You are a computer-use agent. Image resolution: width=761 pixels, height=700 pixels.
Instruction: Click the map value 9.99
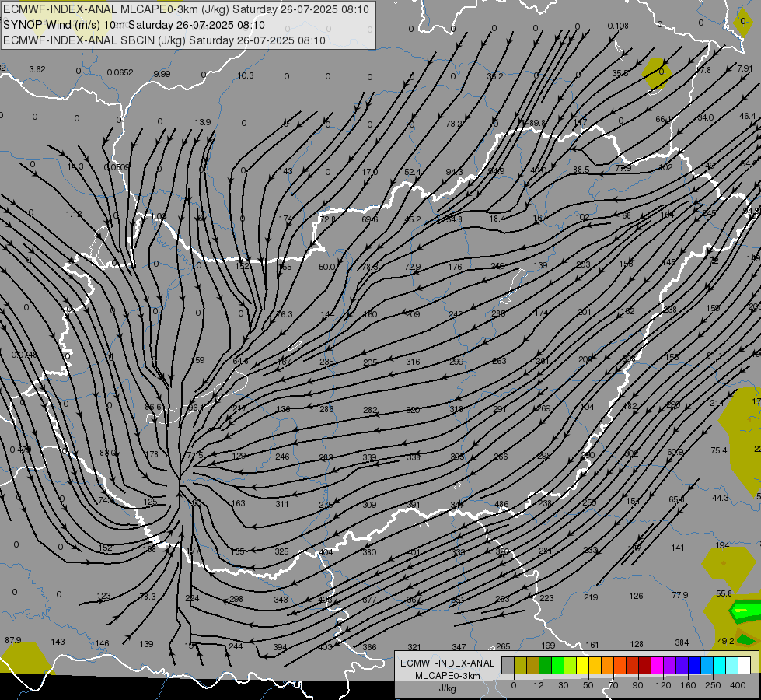coord(162,74)
